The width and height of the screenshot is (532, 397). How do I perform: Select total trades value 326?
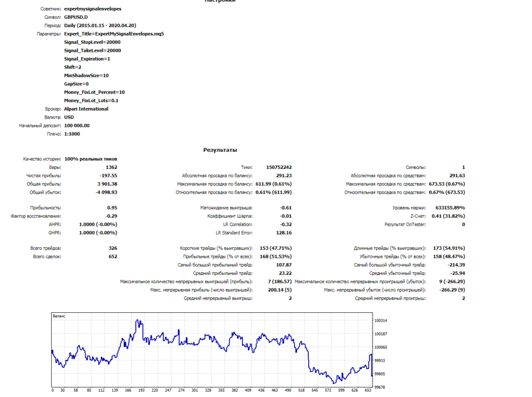(113, 248)
